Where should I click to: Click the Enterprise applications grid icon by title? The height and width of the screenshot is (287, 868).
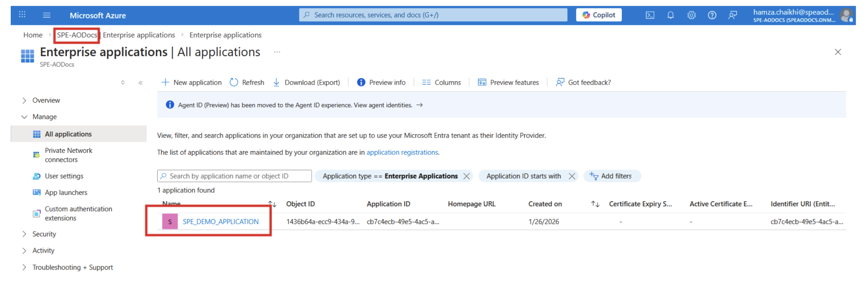click(x=27, y=56)
